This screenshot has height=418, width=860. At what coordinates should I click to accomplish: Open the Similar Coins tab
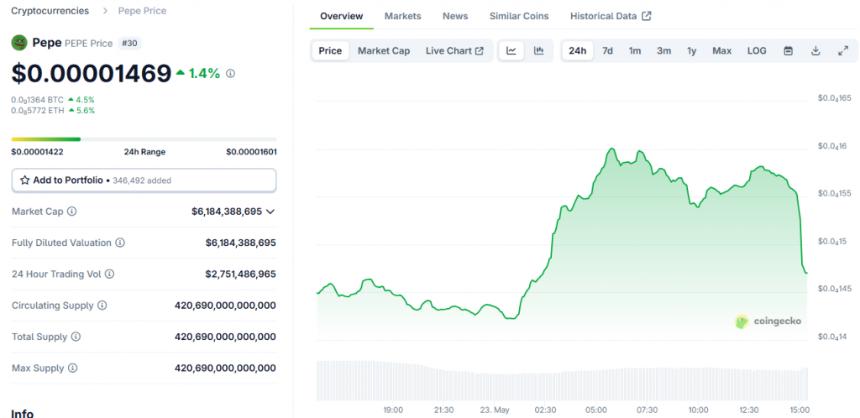(519, 16)
